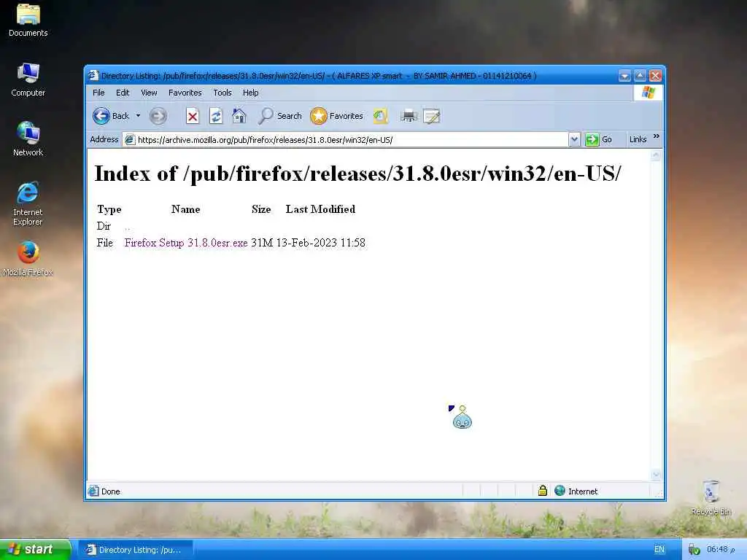Image resolution: width=747 pixels, height=560 pixels.
Task: Click the Forward arrow button
Action: (158, 116)
